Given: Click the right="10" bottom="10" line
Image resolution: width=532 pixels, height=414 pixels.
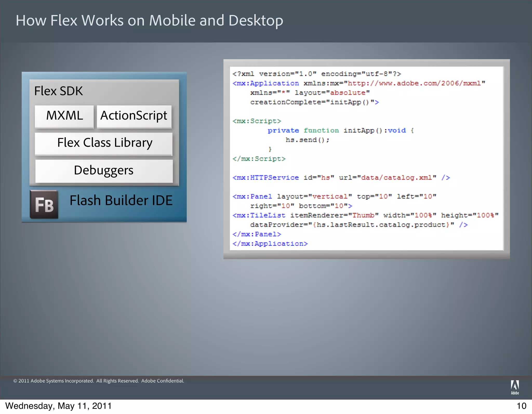Looking at the screenshot, I should tap(301, 206).
